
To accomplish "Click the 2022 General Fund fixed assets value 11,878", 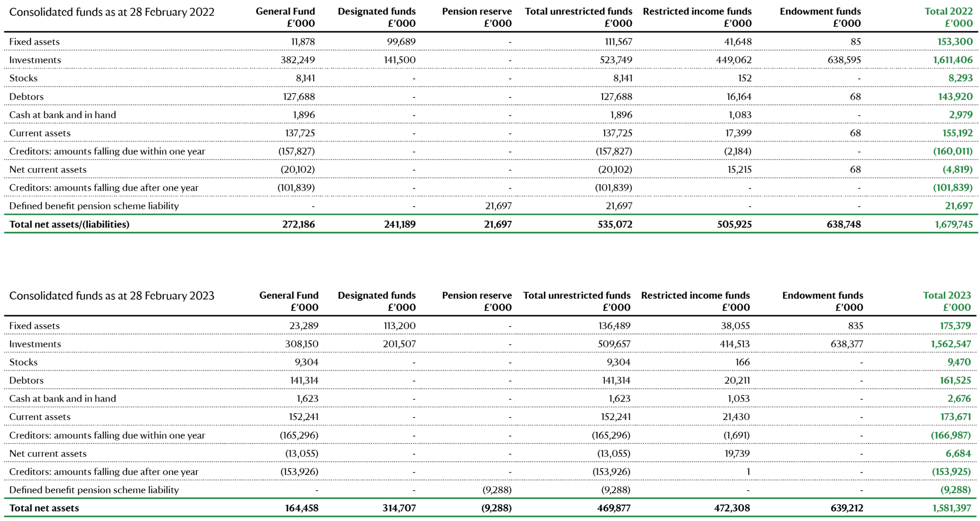I will pos(303,42).
